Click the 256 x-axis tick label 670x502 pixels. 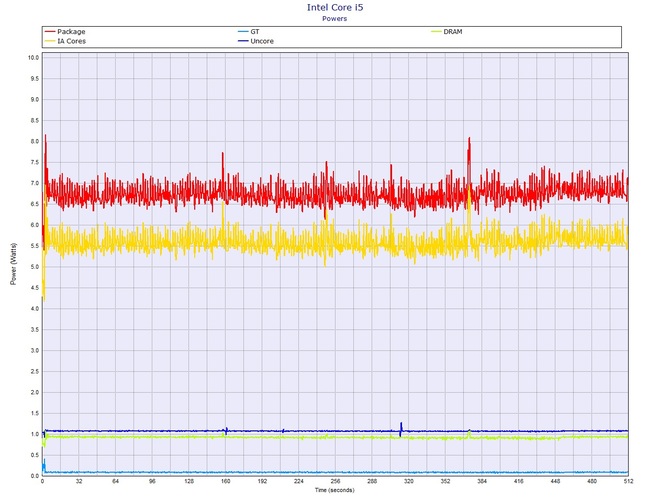tap(335, 481)
